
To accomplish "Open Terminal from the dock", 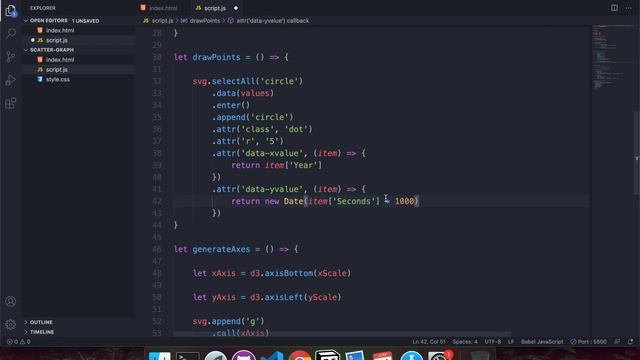I will click(187, 356).
